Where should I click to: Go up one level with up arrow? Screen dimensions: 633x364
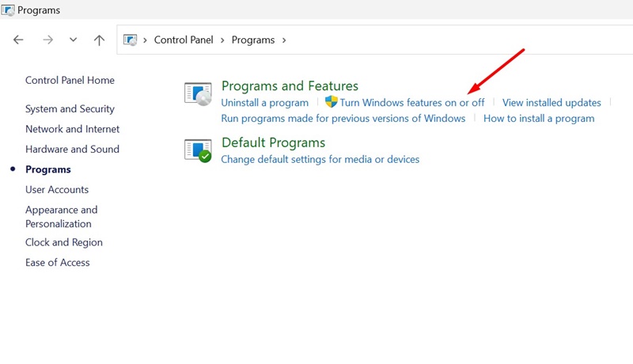point(99,40)
